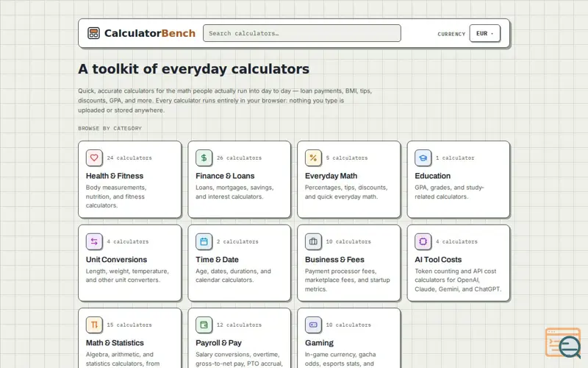Open the Business & Fees category title

pos(334,260)
